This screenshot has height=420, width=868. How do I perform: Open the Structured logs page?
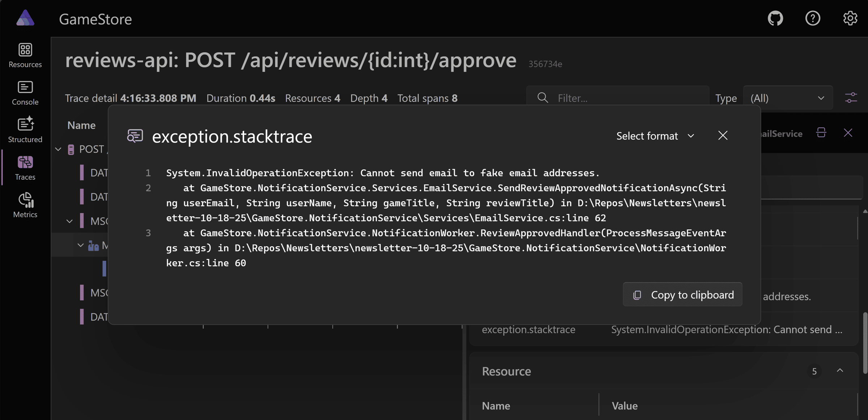(x=25, y=130)
